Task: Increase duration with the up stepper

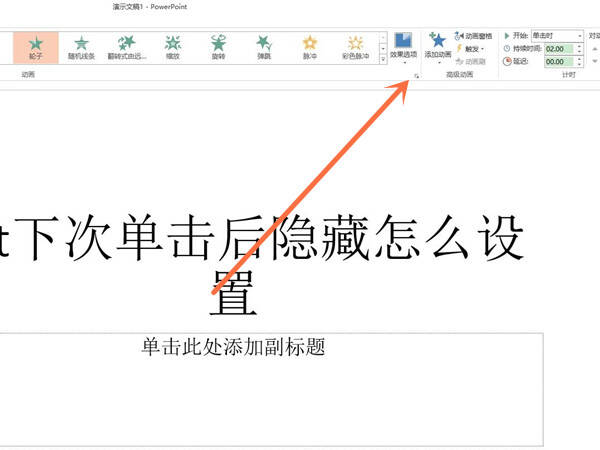Action: click(579, 46)
